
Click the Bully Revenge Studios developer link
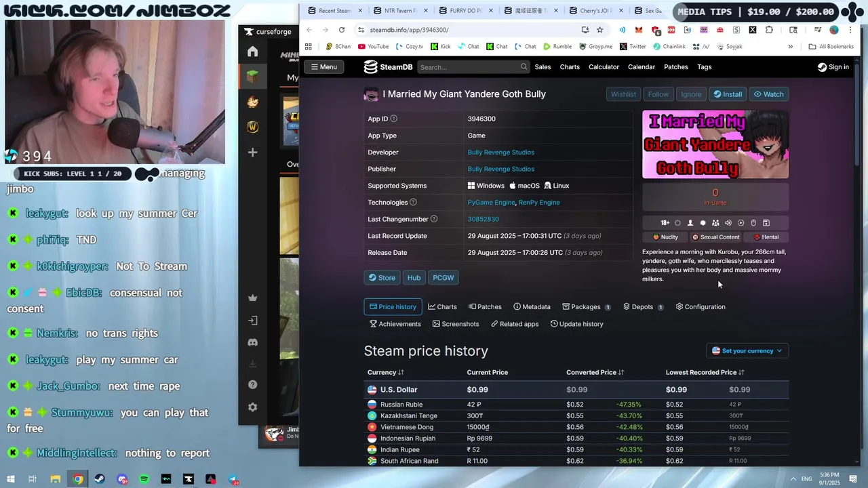(x=500, y=152)
